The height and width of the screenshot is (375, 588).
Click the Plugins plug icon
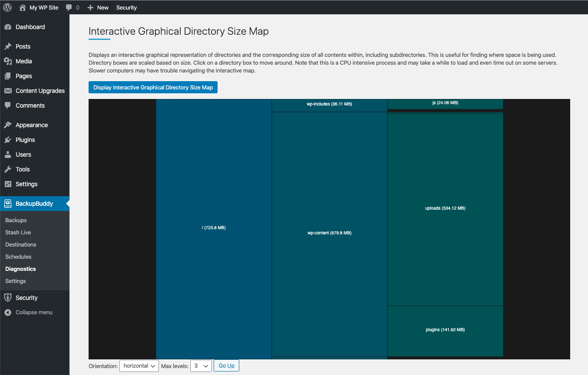click(x=8, y=140)
